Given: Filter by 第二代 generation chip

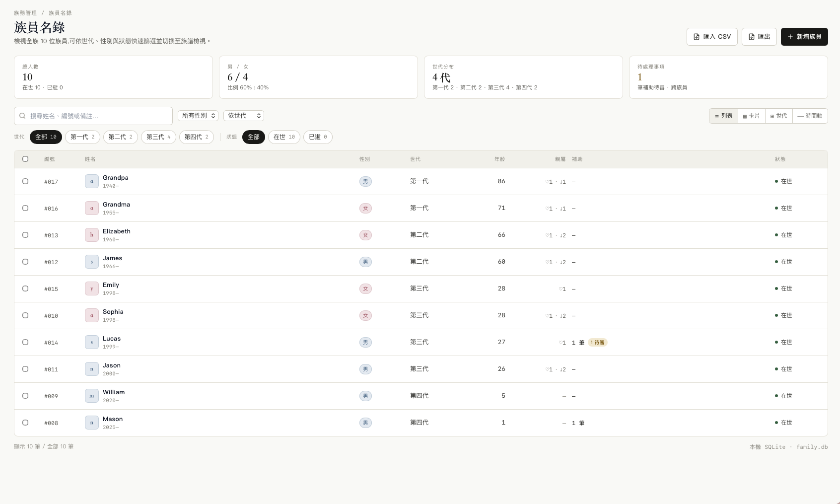Looking at the screenshot, I should tap(121, 137).
